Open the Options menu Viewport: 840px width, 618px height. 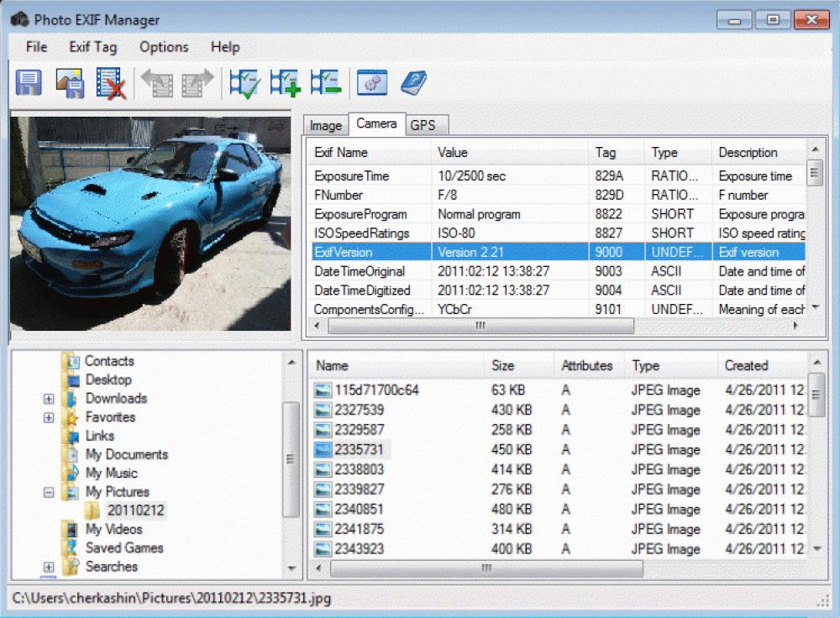163,47
